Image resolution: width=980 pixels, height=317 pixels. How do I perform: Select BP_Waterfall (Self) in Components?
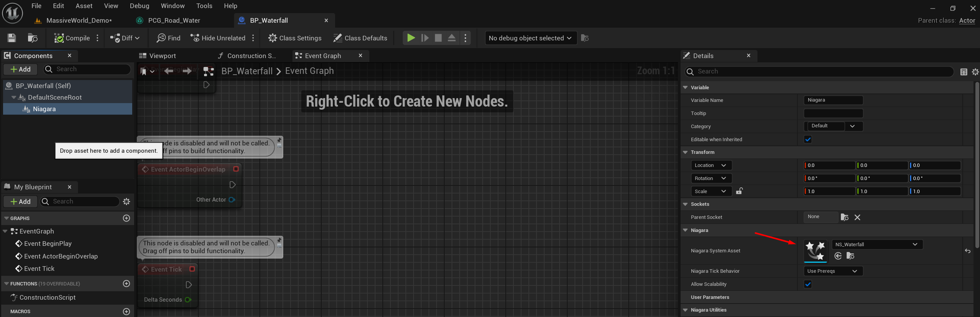tap(43, 86)
